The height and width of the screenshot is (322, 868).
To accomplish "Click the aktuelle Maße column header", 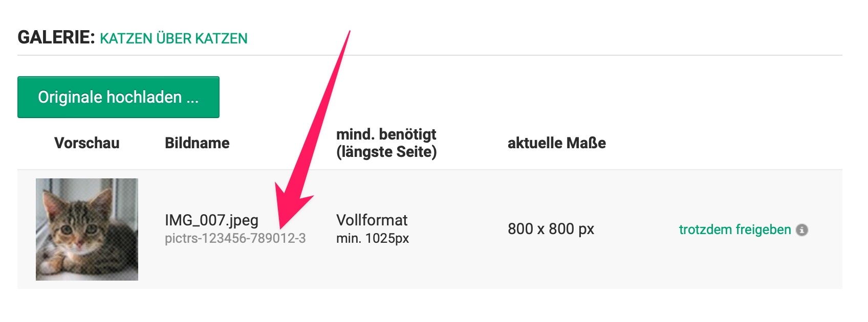I will tap(556, 143).
